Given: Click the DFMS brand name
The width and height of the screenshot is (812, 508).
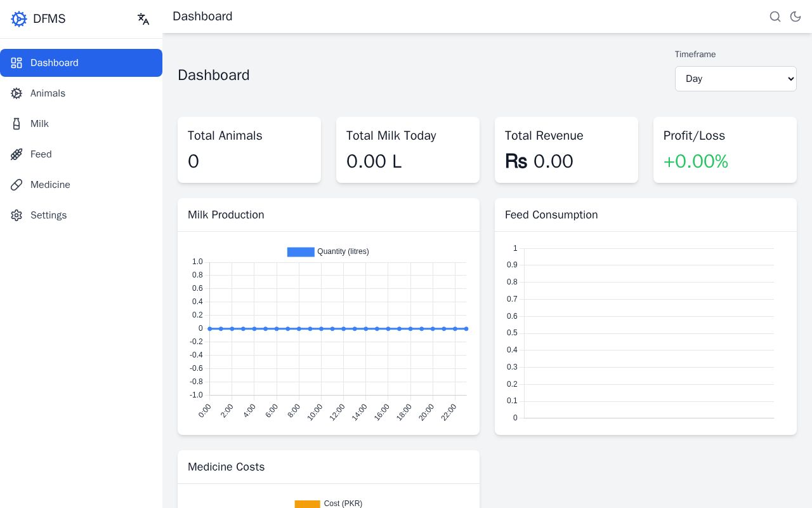Looking at the screenshot, I should (x=49, y=19).
